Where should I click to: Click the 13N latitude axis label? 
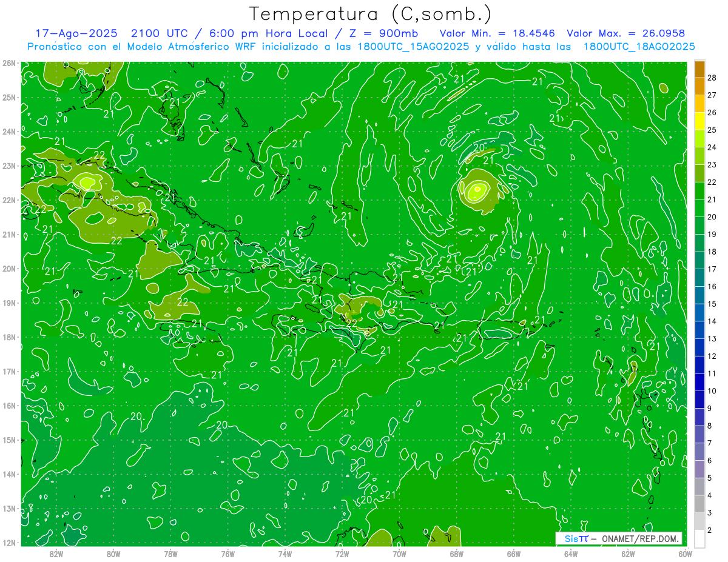tap(9, 508)
